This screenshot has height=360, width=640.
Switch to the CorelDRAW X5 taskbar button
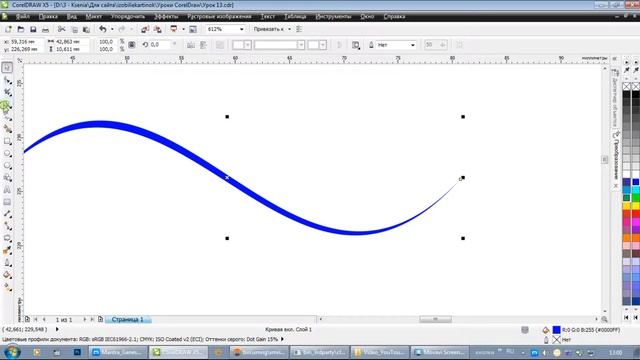pos(178,352)
